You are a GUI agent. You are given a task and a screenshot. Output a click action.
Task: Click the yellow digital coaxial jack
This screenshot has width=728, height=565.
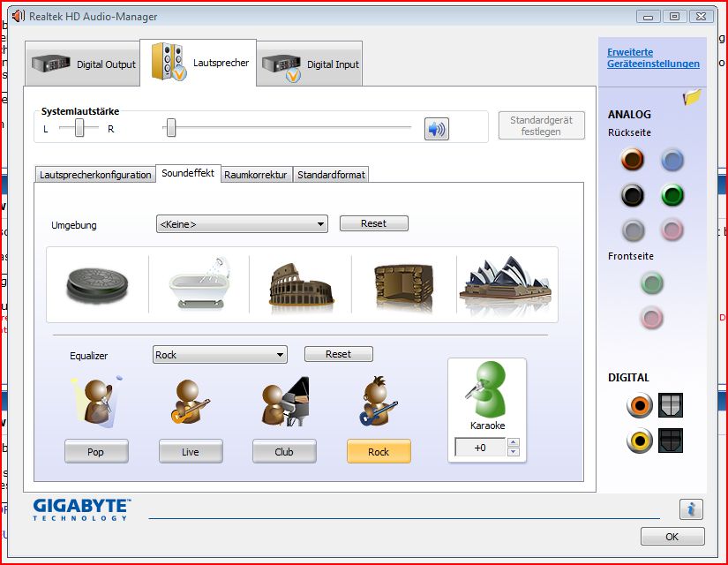point(640,441)
